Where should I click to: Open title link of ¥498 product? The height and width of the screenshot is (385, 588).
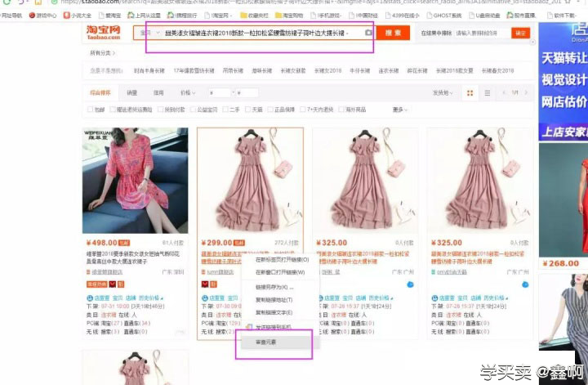[133, 257]
